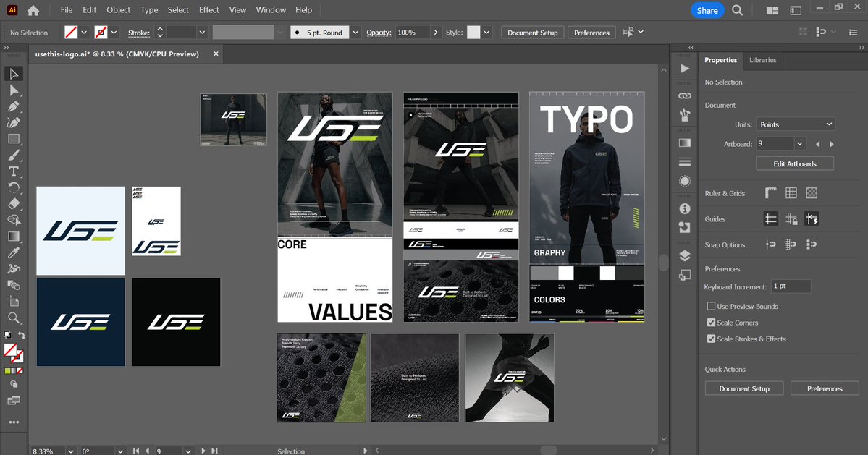The width and height of the screenshot is (868, 455).
Task: Open the Stroke color dropdown arrow
Action: [114, 33]
